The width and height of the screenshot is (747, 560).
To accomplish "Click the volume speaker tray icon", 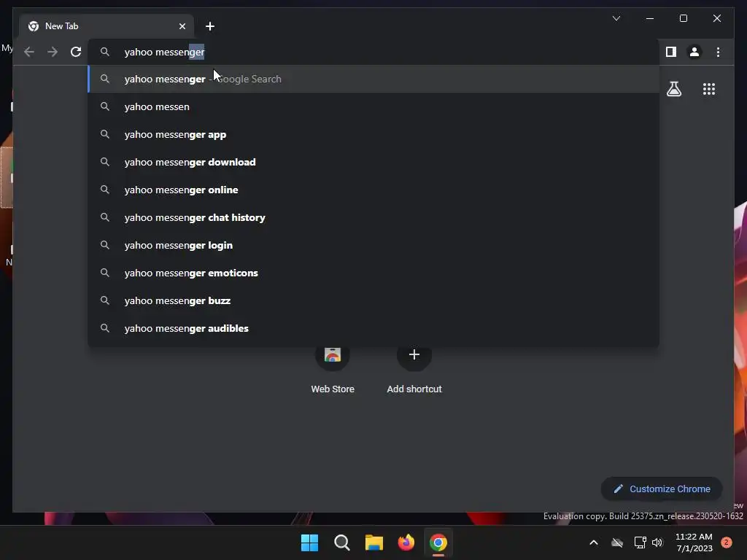I will [x=657, y=542].
